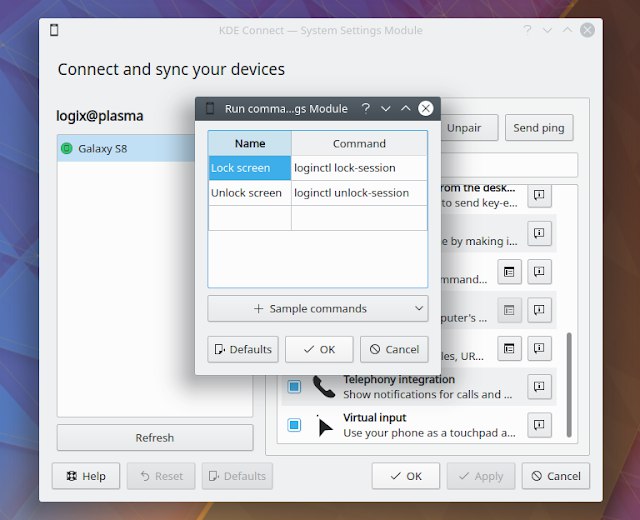Select the 'Unlock screen' name cell
Viewport: 640px width, 520px height.
pos(250,193)
